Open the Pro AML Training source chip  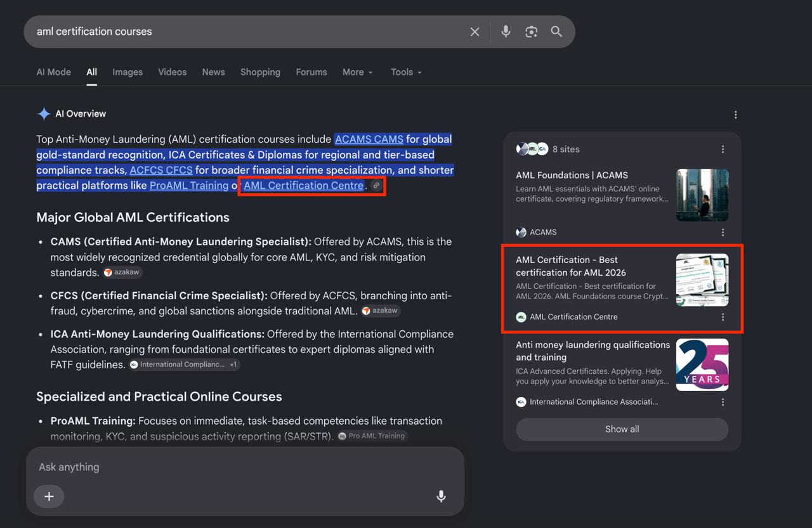(x=372, y=436)
